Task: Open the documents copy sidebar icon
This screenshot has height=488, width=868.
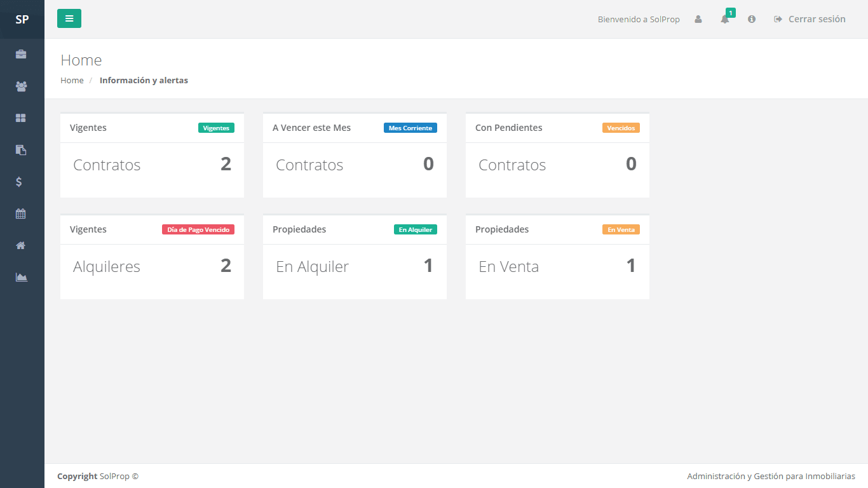Action: pos(21,150)
